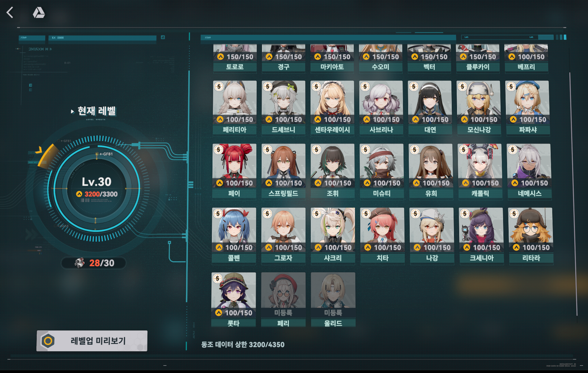Go back with the left arrow
588x373 pixels.
click(x=10, y=12)
